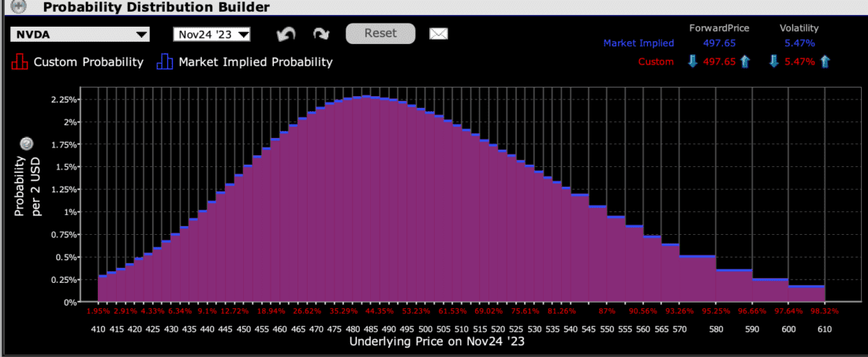Click the histogram bar between 580 and 590

(x=734, y=286)
